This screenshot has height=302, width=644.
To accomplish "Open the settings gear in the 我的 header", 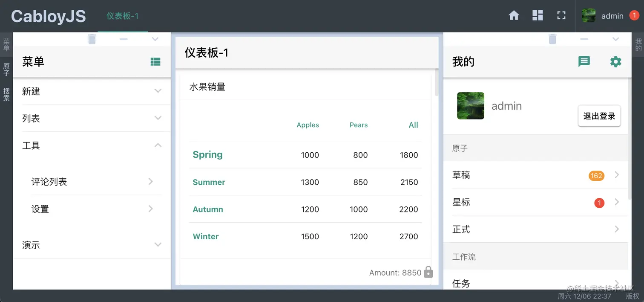I will 615,62.
